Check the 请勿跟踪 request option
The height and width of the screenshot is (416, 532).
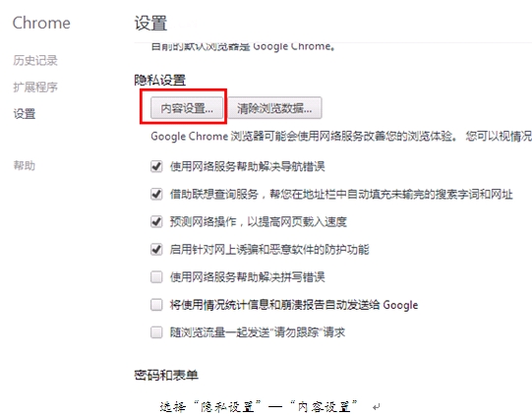tap(156, 332)
